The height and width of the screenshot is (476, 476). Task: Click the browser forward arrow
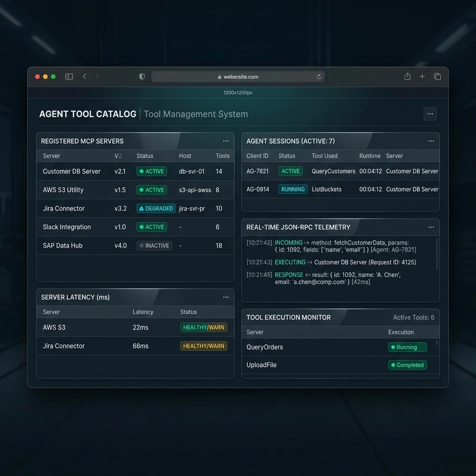point(98,77)
